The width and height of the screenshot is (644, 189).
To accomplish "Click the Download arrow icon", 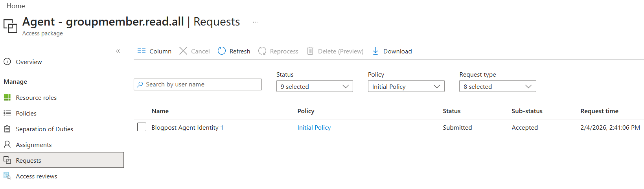I will pyautogui.click(x=375, y=51).
